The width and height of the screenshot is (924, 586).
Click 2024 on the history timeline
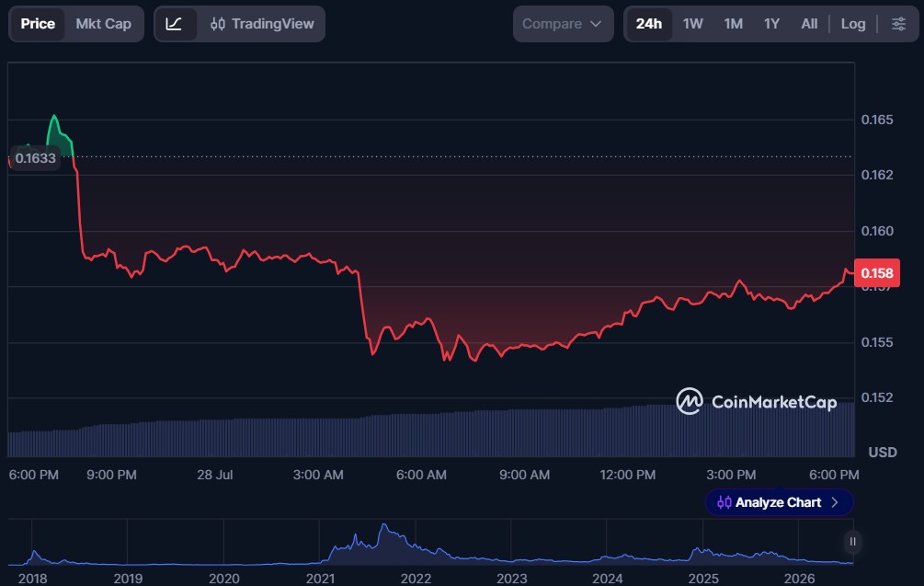[x=608, y=579]
